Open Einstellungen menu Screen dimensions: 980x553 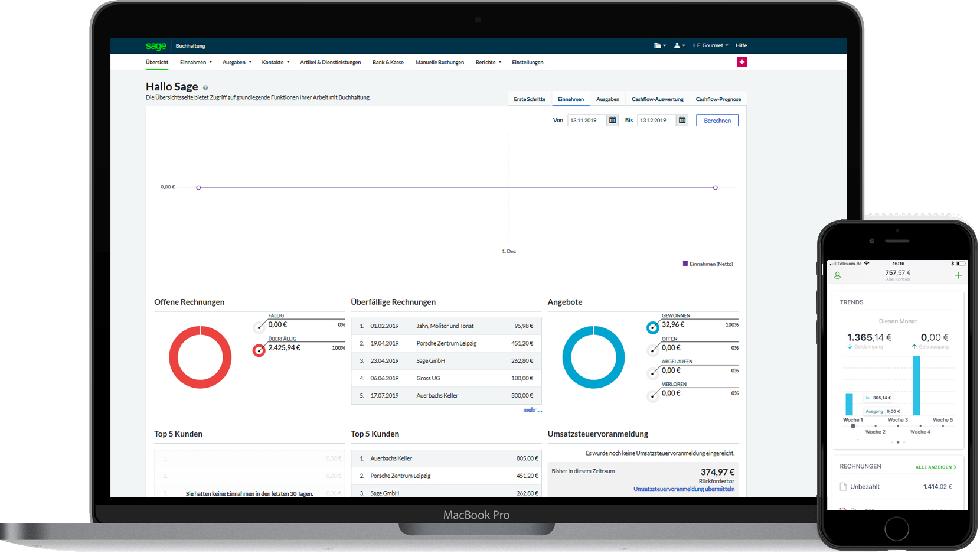(527, 63)
